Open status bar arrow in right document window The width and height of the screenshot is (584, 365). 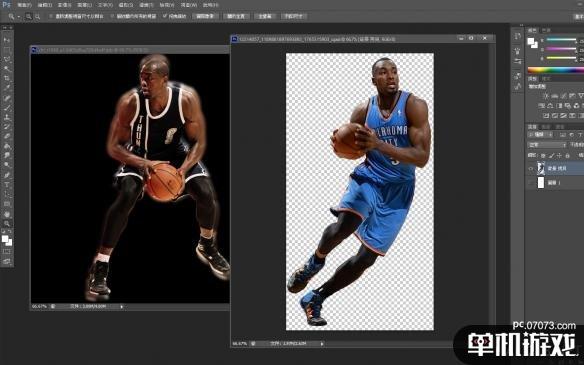[x=322, y=343]
